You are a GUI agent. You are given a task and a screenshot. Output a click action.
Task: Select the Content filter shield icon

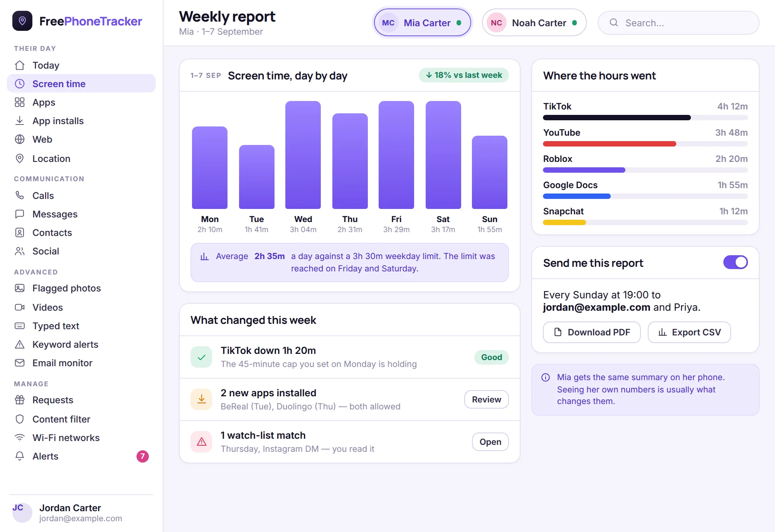(20, 419)
